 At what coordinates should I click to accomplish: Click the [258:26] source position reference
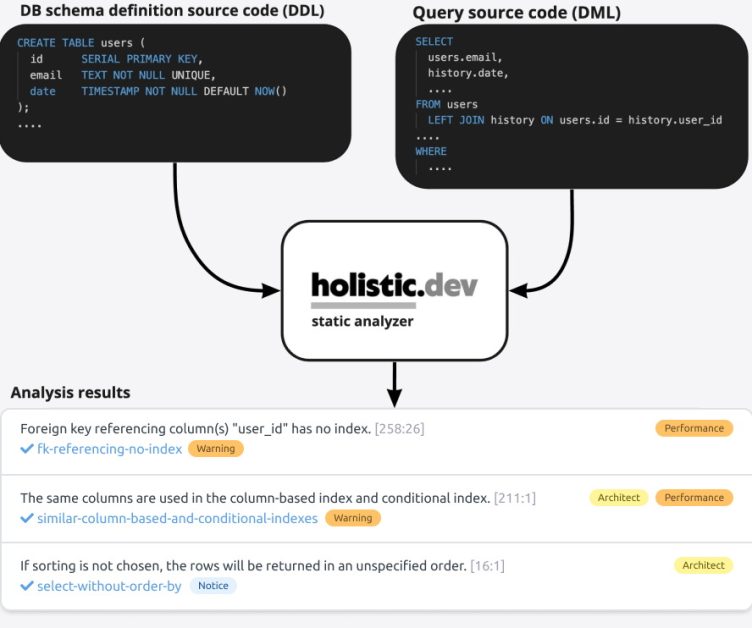point(399,429)
